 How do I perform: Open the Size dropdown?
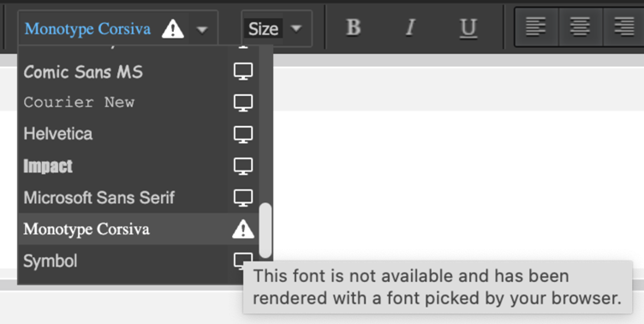(x=277, y=28)
